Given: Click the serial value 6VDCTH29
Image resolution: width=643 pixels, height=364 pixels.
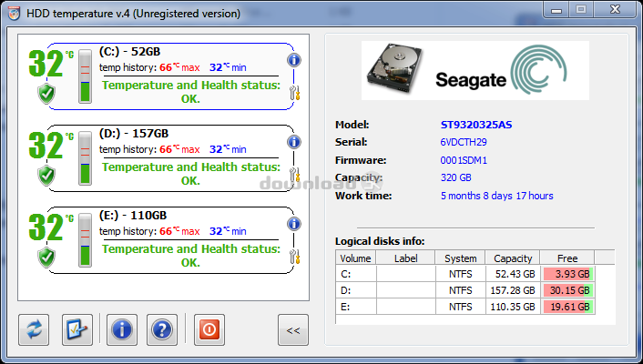Looking at the screenshot, I should (x=464, y=142).
